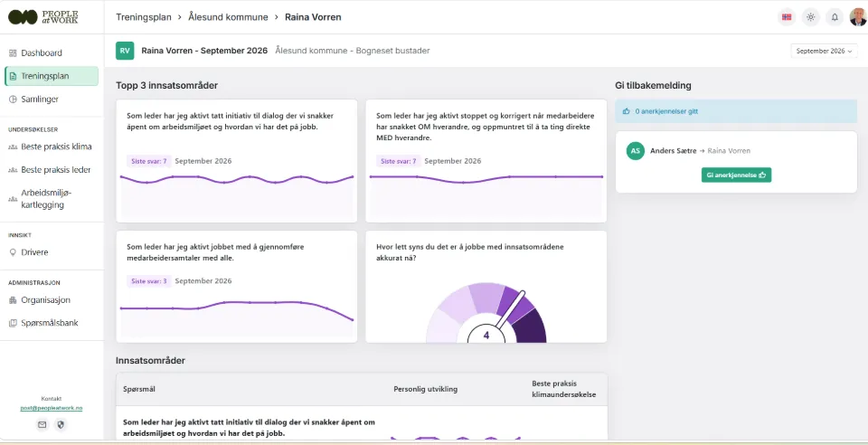Click the Treningsplan breadcrumb link

click(x=144, y=17)
